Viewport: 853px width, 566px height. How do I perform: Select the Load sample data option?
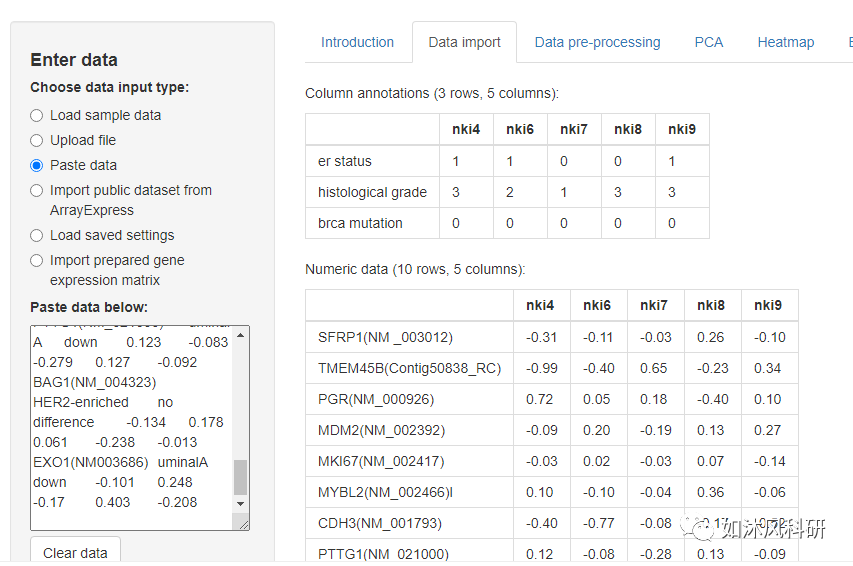pyautogui.click(x=37, y=115)
